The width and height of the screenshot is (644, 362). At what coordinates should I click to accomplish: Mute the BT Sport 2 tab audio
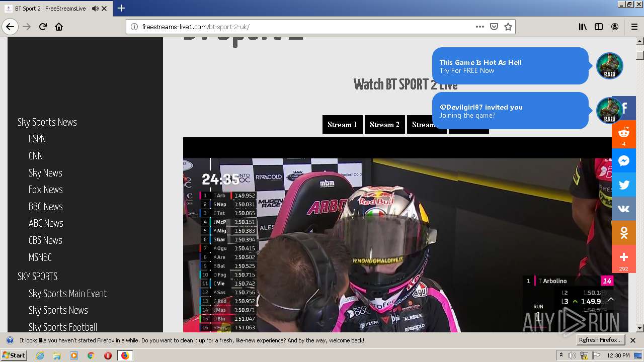[x=95, y=9]
